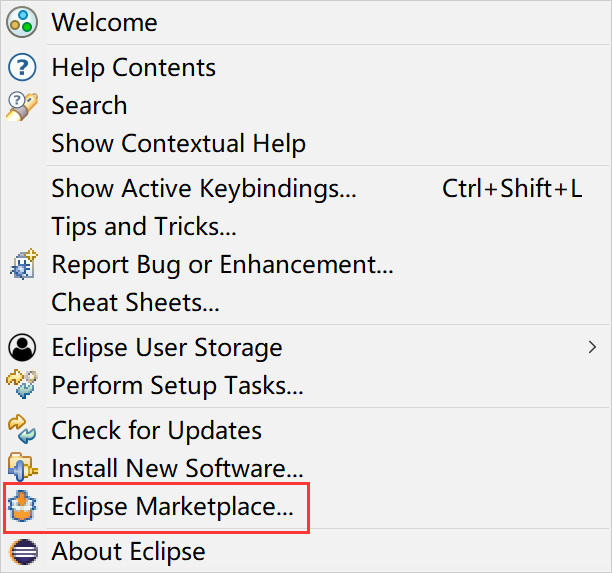Click the Install New Software icon
Viewport: 612px width, 573px height.
click(x=23, y=467)
